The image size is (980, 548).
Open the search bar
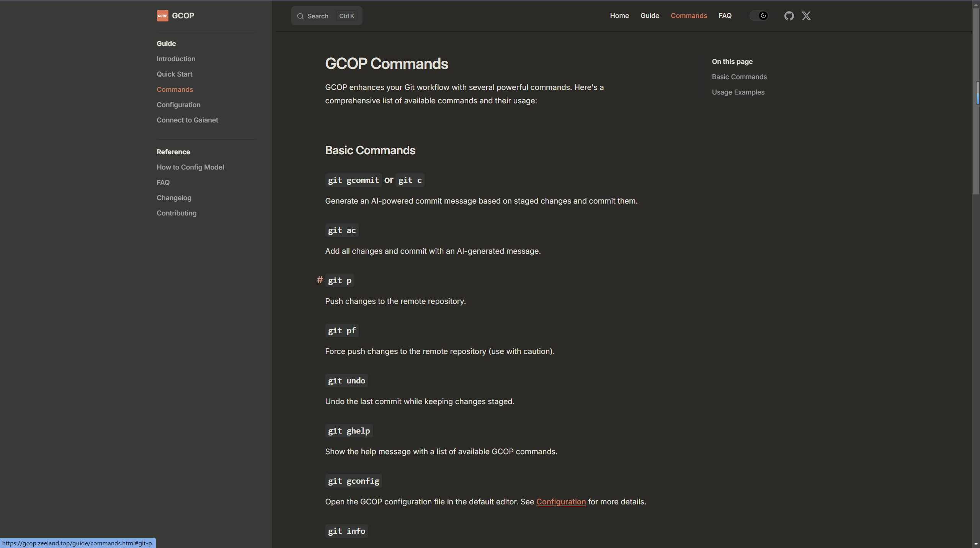[x=326, y=16]
